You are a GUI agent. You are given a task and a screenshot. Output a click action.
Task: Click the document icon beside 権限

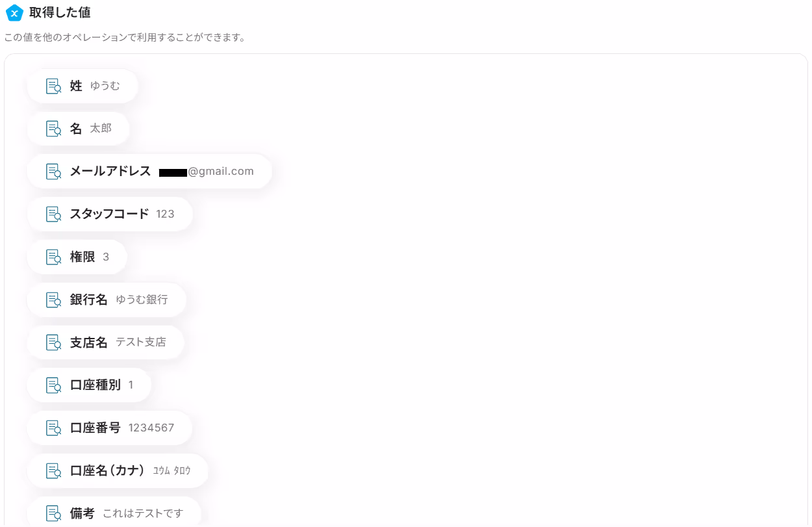click(54, 257)
